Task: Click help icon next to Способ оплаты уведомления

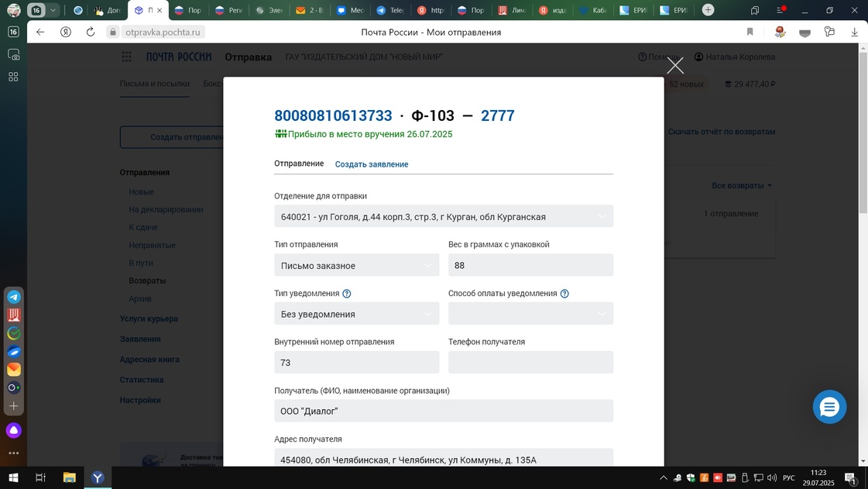Action: pyautogui.click(x=564, y=294)
